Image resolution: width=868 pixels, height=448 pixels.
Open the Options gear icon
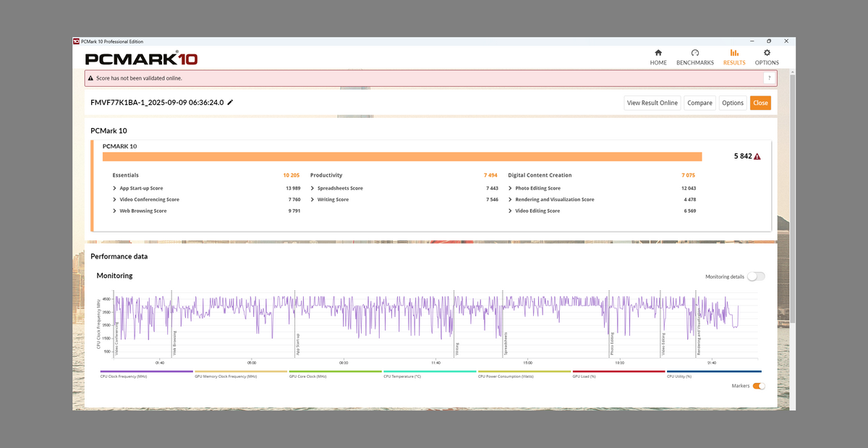[767, 53]
